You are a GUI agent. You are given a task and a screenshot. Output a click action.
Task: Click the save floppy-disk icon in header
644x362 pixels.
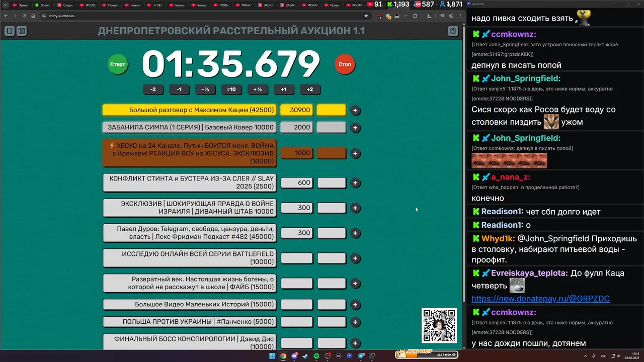point(22,31)
